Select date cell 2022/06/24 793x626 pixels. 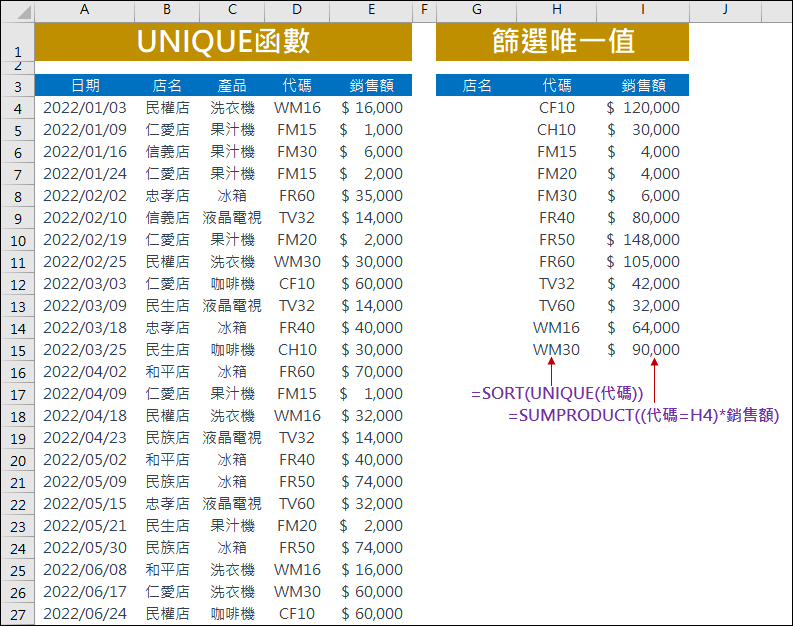85,614
